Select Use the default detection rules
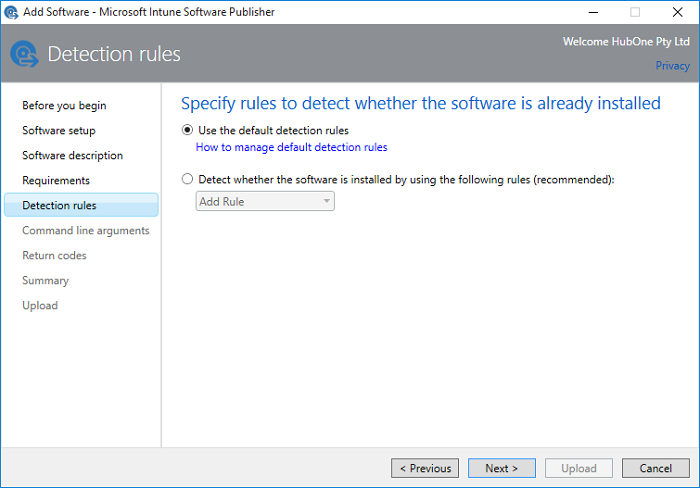Viewport: 700px width, 488px height. click(187, 130)
